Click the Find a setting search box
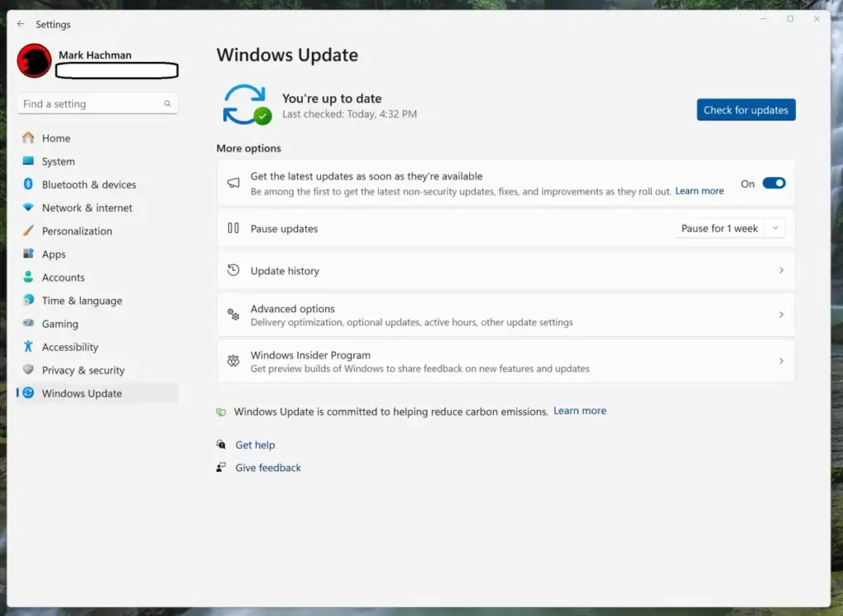The height and width of the screenshot is (616, 843). tap(89, 104)
